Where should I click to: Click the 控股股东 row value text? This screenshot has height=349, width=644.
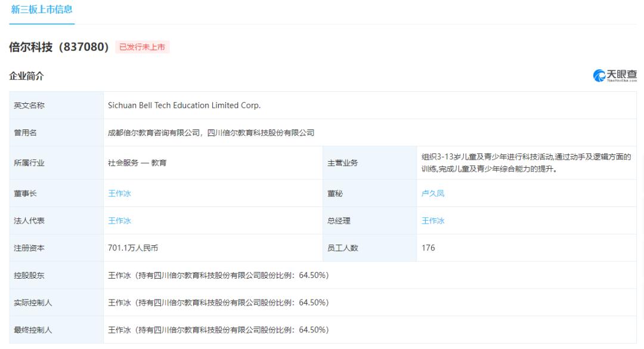218,276
